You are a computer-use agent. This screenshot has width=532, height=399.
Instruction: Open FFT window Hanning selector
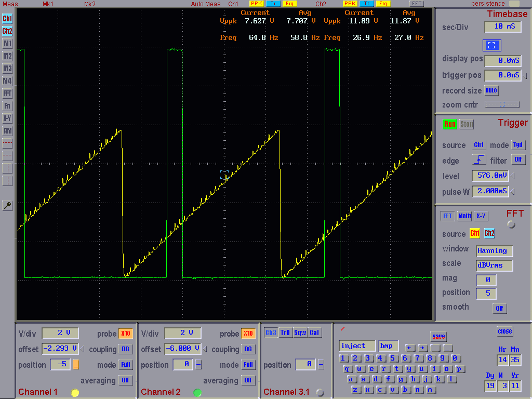[x=495, y=251]
